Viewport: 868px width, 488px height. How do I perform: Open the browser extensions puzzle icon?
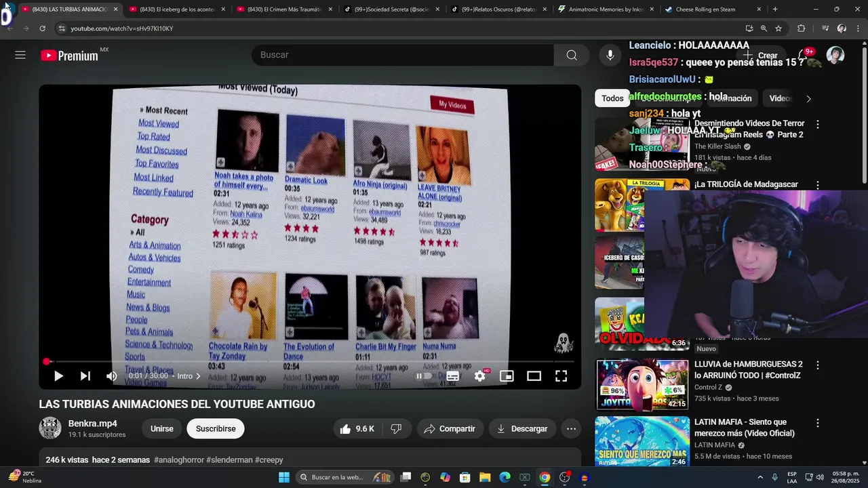801,28
